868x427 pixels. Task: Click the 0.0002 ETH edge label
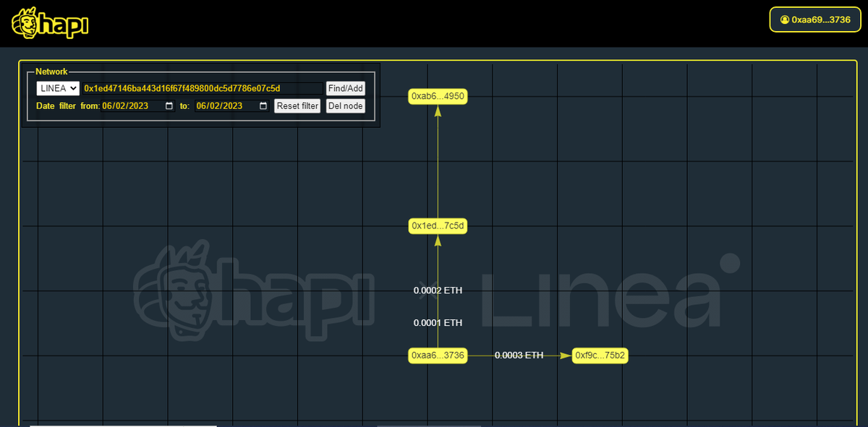[438, 290]
